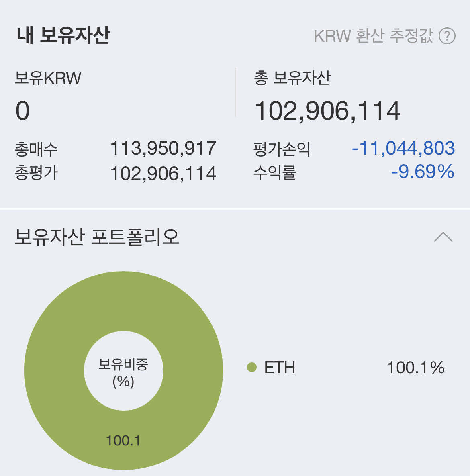Screen dimensions: 470x476
Task: Select the green ETH legend dot
Action: coord(252,367)
